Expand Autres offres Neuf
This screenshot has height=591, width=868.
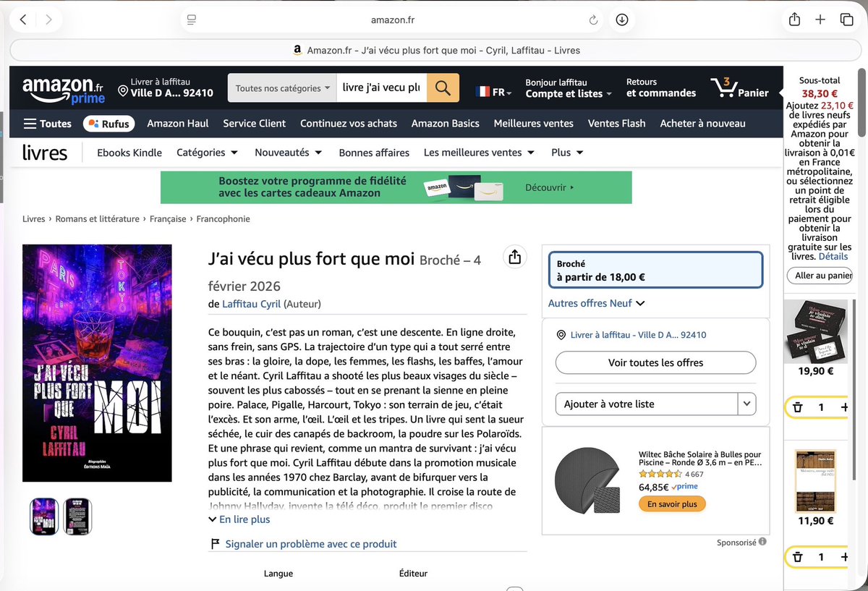click(597, 303)
